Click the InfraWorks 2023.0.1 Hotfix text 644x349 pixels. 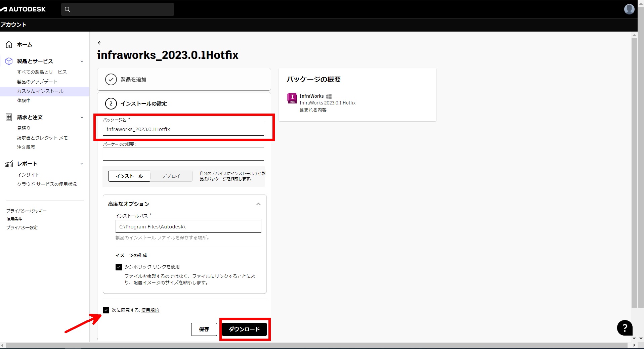(x=328, y=103)
